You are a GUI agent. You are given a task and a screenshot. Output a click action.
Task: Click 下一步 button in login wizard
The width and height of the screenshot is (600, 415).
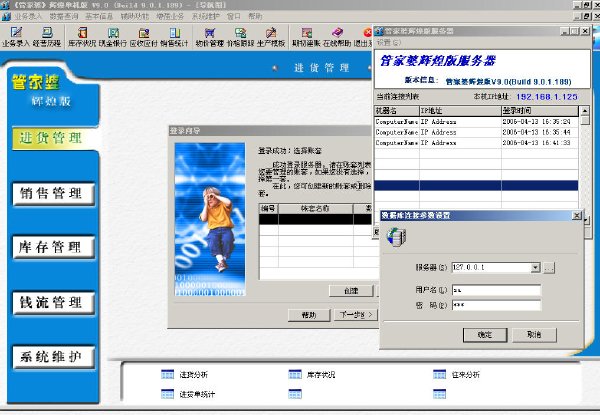coord(356,315)
